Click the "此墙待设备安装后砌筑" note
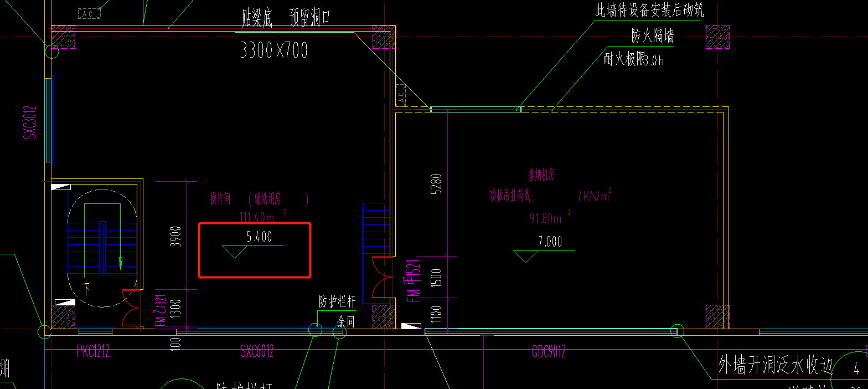The image size is (868, 389). 649,10
